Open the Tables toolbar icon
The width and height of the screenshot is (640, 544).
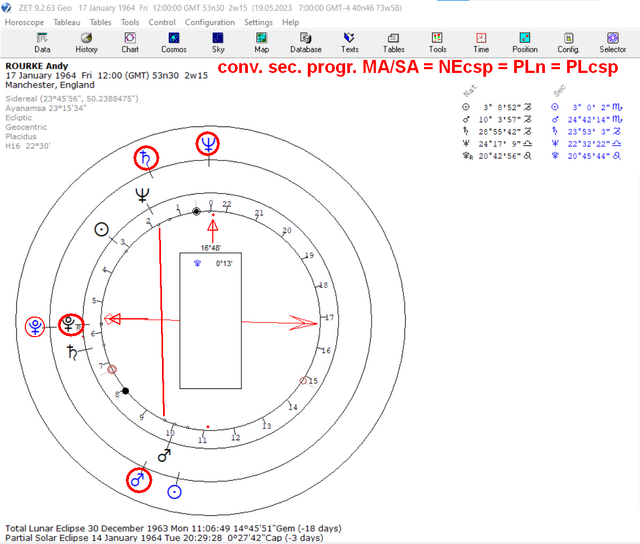393,43
